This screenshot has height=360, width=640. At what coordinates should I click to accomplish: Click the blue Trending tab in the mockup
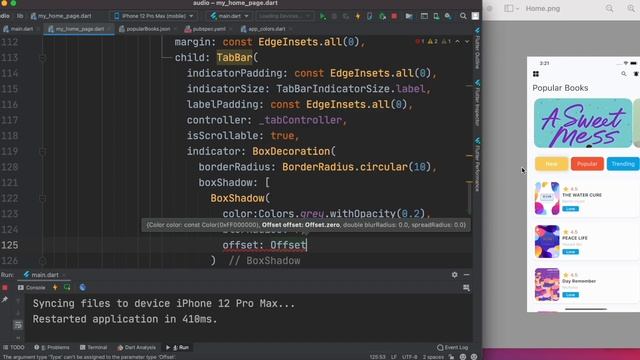(x=623, y=164)
